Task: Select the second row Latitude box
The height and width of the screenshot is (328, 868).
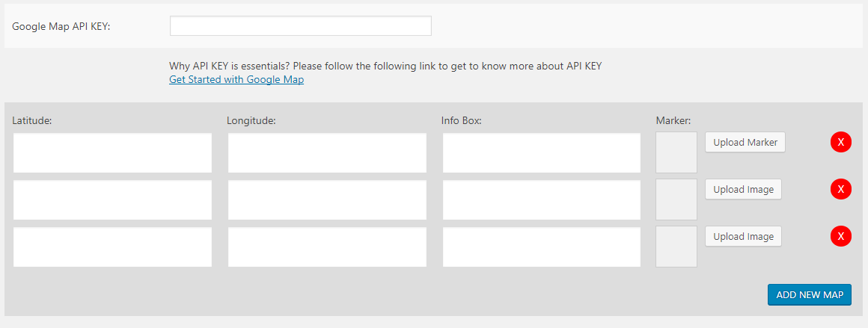Action: (x=112, y=200)
